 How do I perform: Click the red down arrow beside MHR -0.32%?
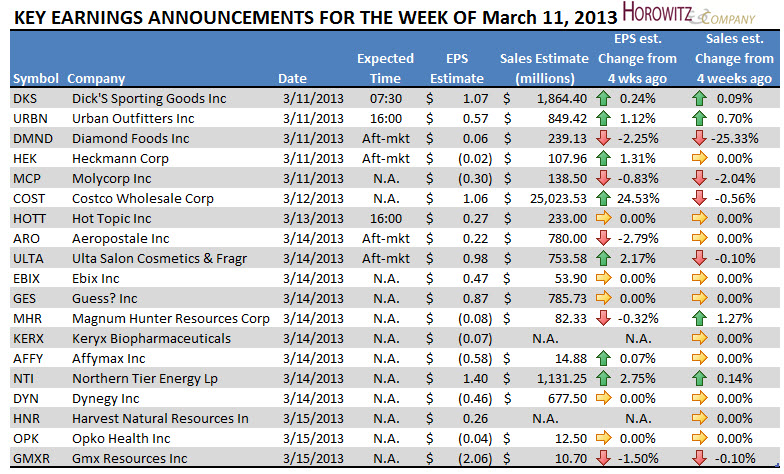pyautogui.click(x=604, y=318)
